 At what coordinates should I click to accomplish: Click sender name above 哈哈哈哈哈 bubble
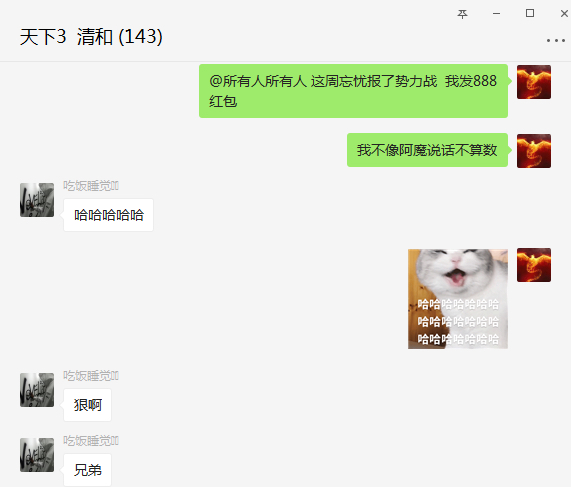coord(91,186)
